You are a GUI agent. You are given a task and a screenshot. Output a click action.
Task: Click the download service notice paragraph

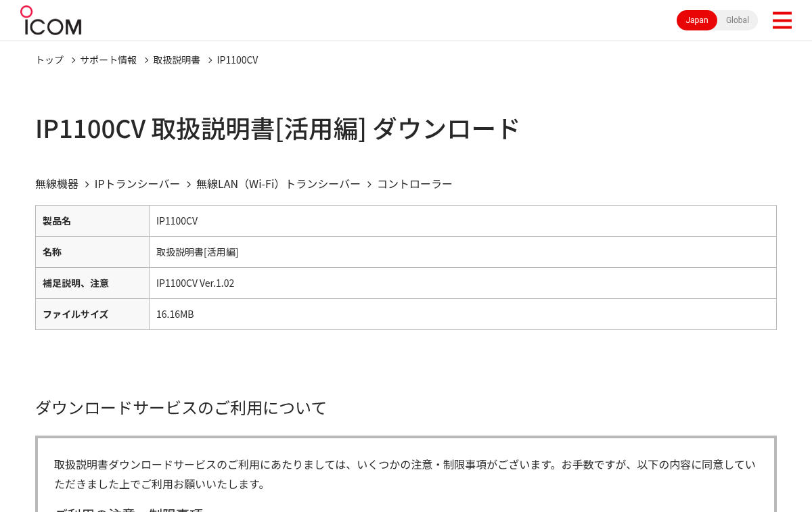point(405,474)
